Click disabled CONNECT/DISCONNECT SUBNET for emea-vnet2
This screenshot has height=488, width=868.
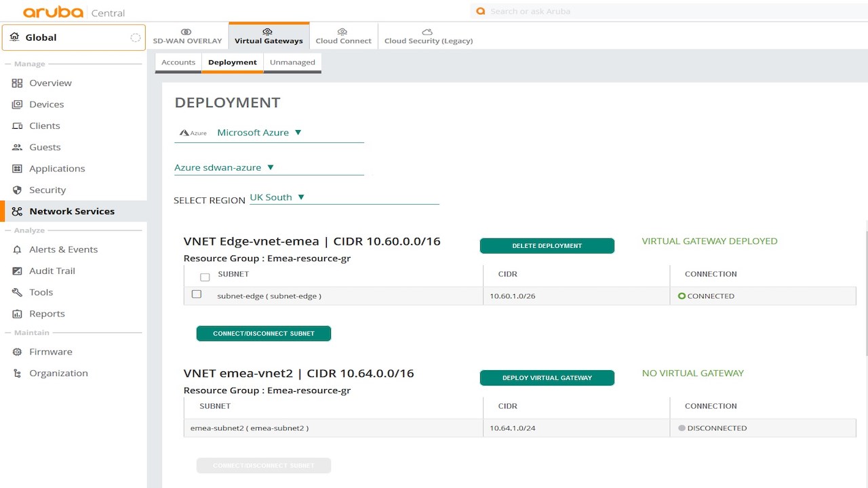point(264,466)
